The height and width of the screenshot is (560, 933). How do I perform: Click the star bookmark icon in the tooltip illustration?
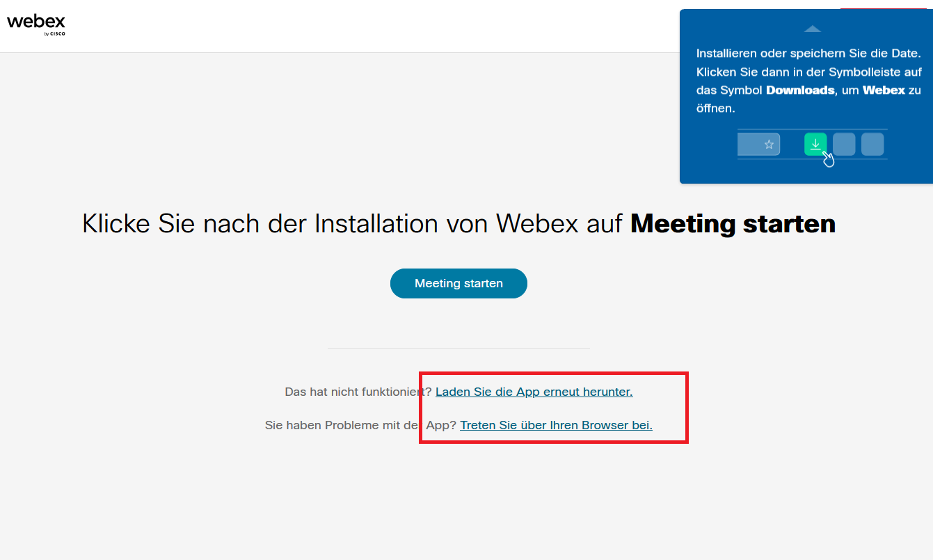[x=769, y=145]
